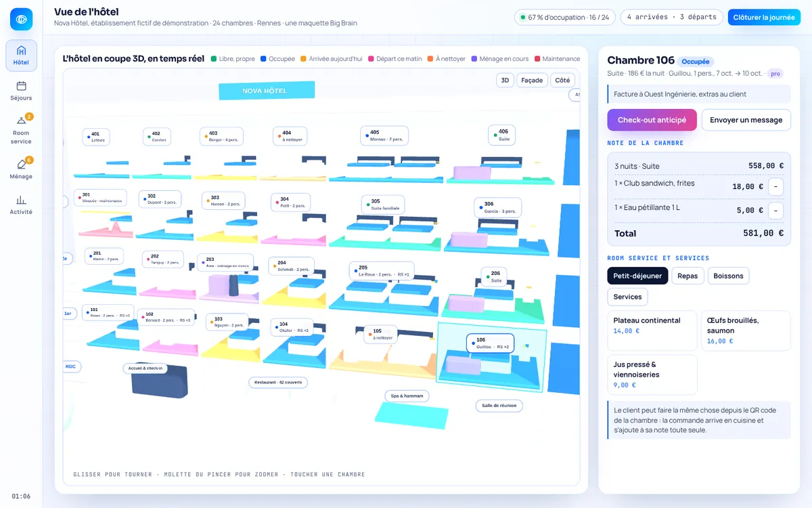Image resolution: width=812 pixels, height=508 pixels.
Task: Select room 204 Schmidt label
Action: pos(291,266)
